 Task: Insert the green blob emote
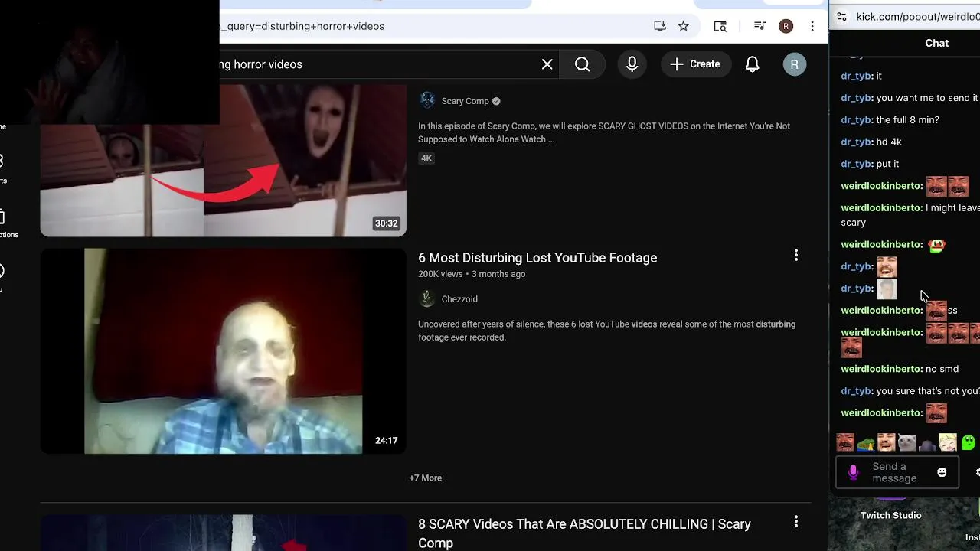coord(969,442)
